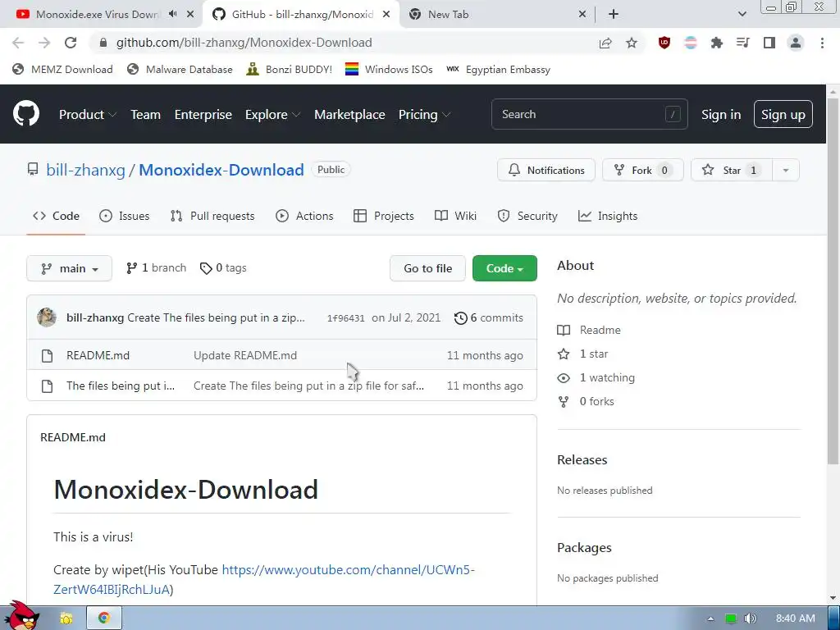Open the Bonzi BUDDY! bookmark
This screenshot has height=630, width=840.
tap(290, 70)
